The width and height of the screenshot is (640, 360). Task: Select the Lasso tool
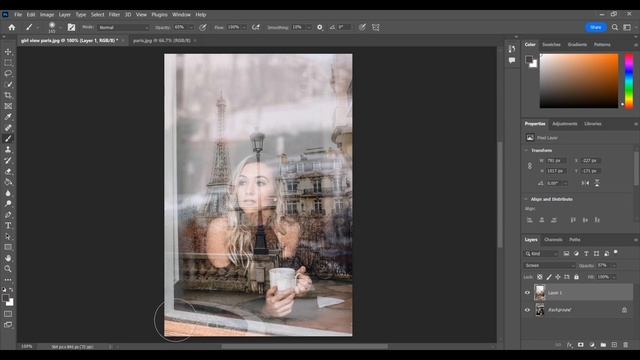(8, 73)
